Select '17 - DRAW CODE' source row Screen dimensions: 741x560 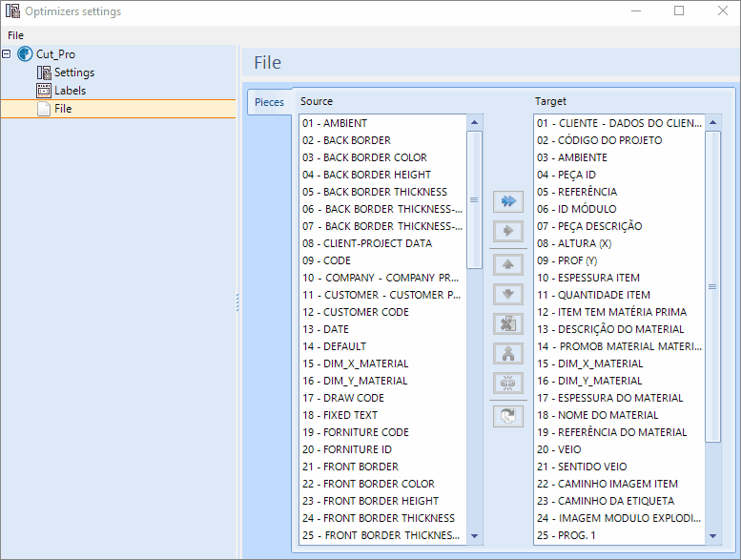[x=383, y=398]
